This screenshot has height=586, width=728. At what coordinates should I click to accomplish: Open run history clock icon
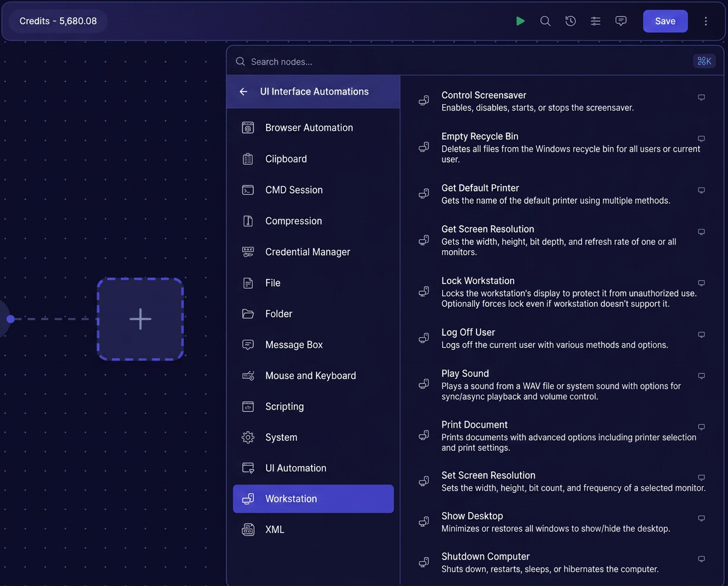coord(570,21)
